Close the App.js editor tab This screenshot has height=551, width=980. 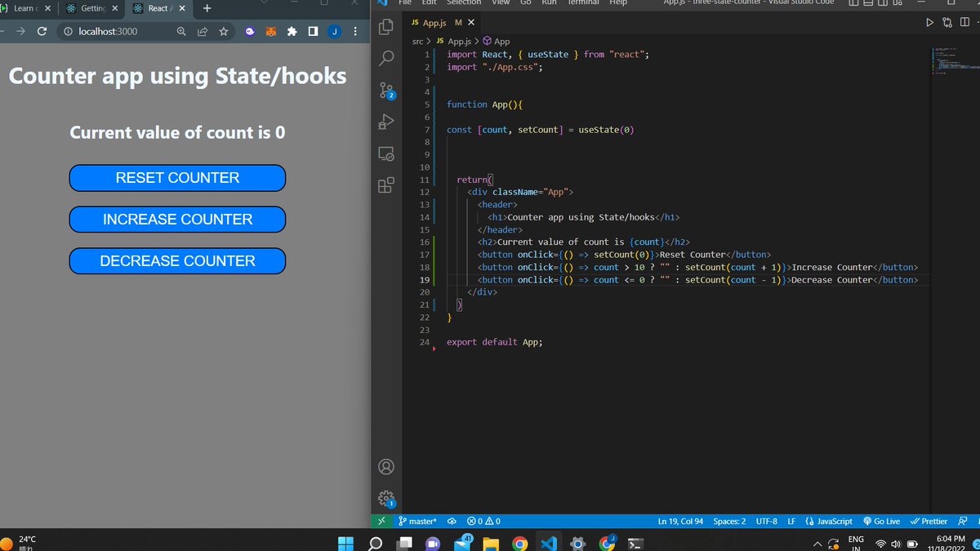point(470,23)
